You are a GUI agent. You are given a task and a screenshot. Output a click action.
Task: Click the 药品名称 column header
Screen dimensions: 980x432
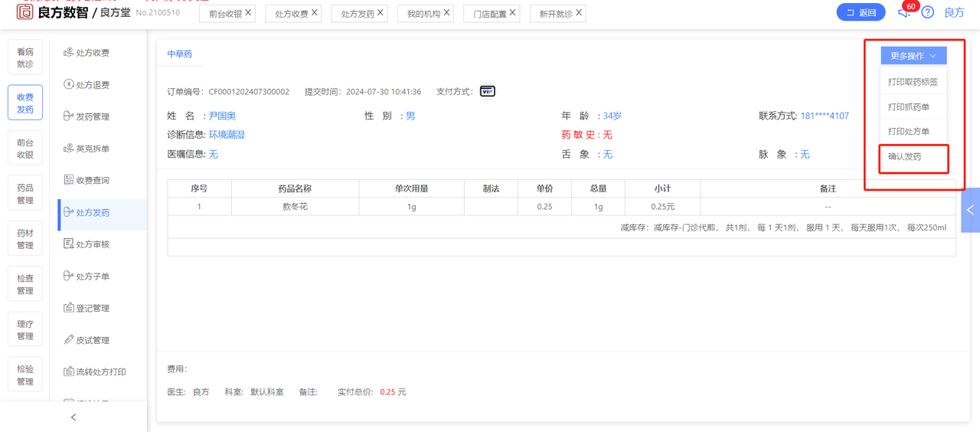click(296, 188)
